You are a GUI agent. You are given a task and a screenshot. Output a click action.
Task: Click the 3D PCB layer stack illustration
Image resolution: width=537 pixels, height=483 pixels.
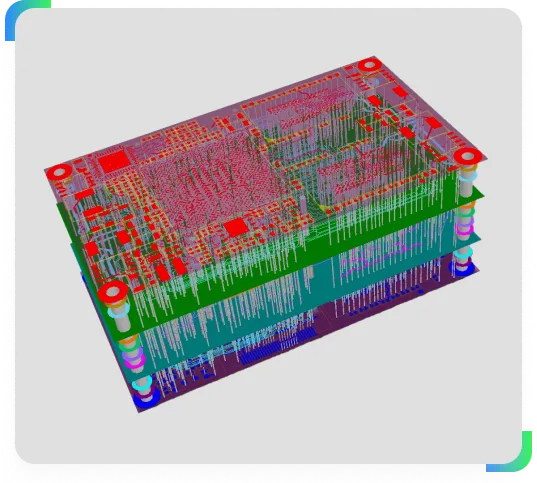[x=266, y=234]
